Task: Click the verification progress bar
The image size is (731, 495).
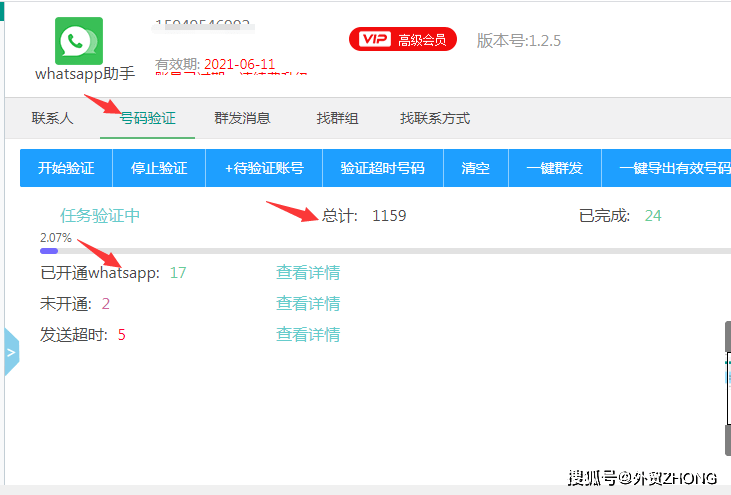Action: (x=380, y=251)
